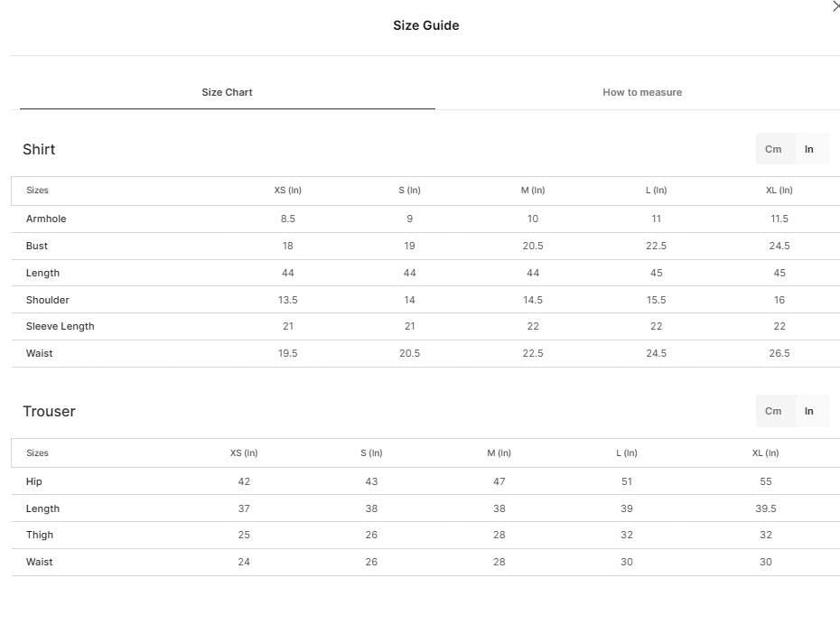This screenshot has height=634, width=840.
Task: Click the Thigh row label
Action: pyautogui.click(x=39, y=535)
